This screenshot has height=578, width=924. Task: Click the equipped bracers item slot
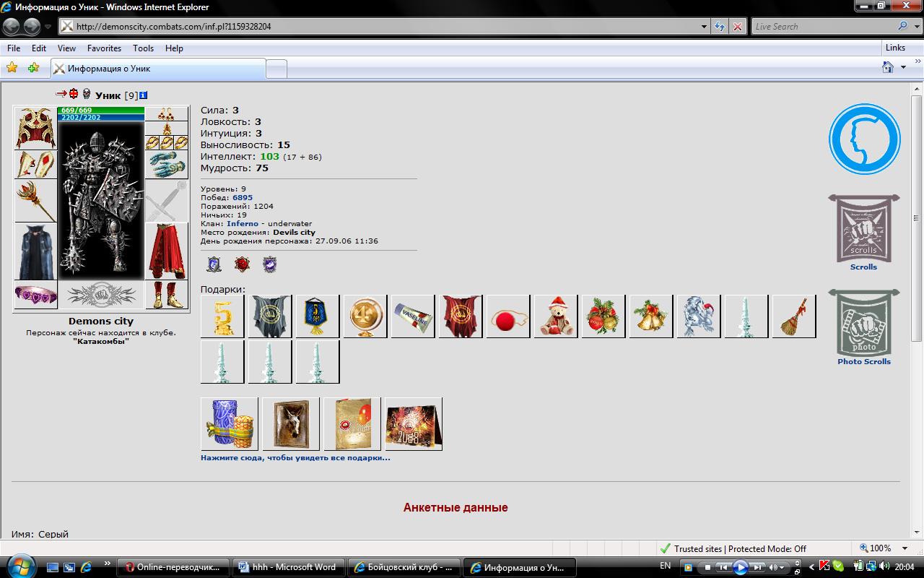click(x=35, y=165)
